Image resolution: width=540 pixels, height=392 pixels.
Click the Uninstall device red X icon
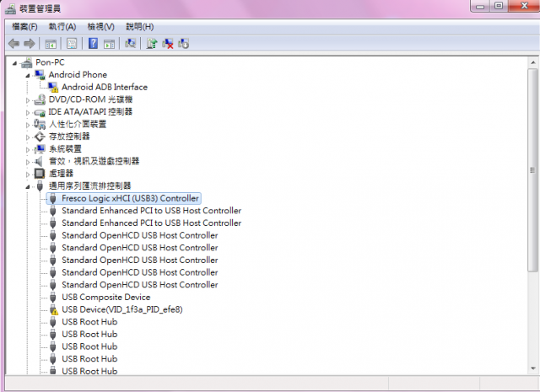[x=168, y=44]
